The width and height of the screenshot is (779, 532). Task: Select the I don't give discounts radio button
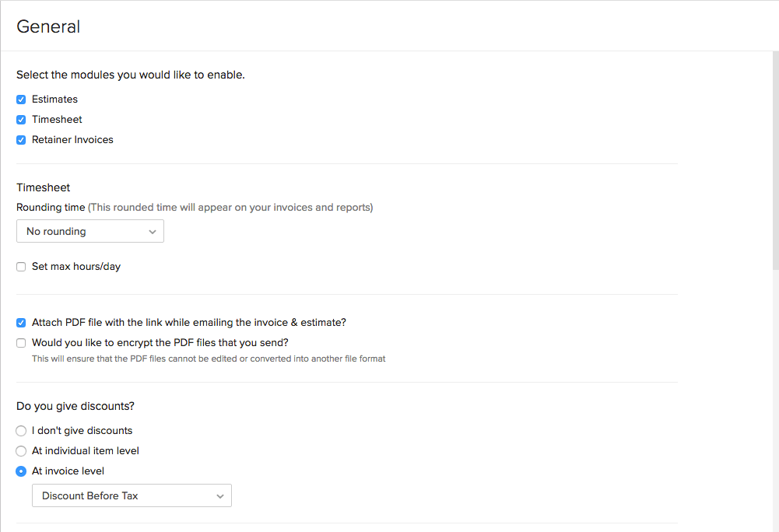click(21, 431)
